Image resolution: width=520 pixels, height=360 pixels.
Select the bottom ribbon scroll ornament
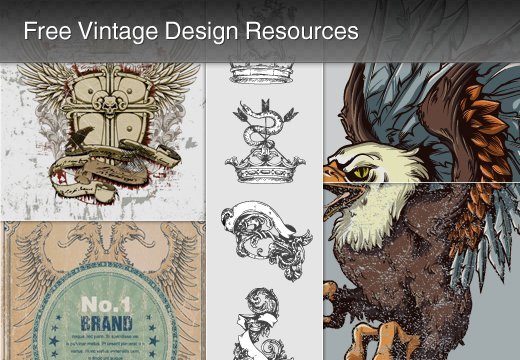pos(262,324)
